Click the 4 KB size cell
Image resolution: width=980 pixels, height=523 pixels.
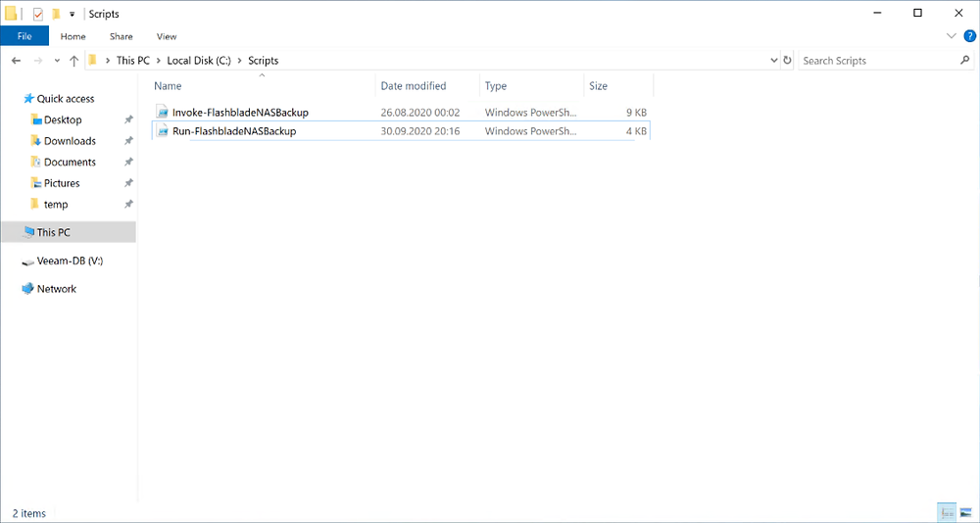[x=636, y=131]
